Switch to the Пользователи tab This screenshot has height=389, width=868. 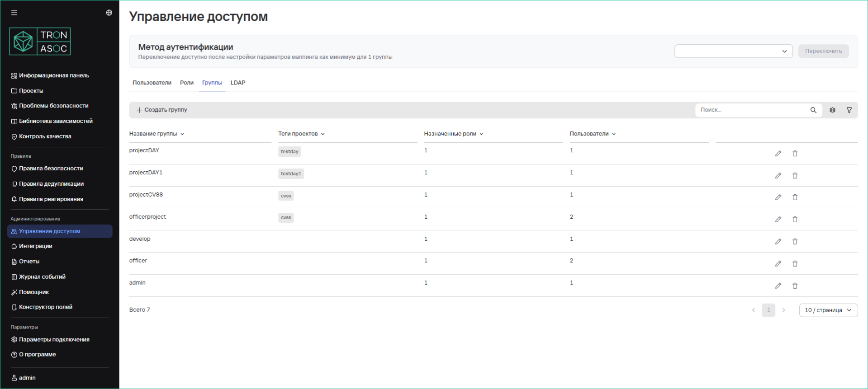point(152,83)
